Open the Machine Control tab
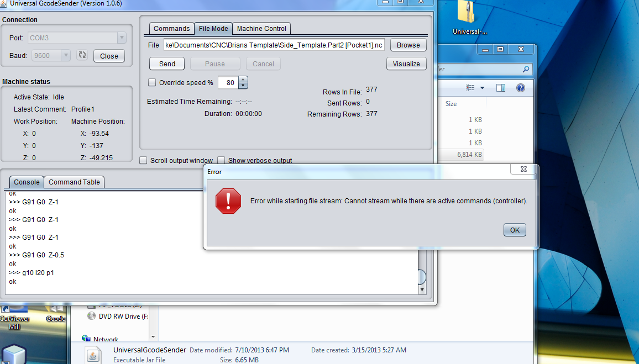The width and height of the screenshot is (639, 364). coord(261,29)
